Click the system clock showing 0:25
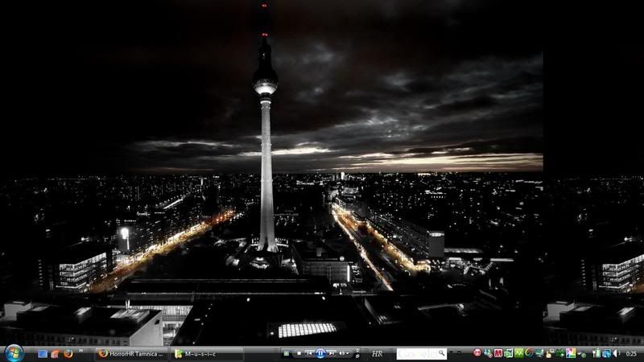 tap(630, 353)
